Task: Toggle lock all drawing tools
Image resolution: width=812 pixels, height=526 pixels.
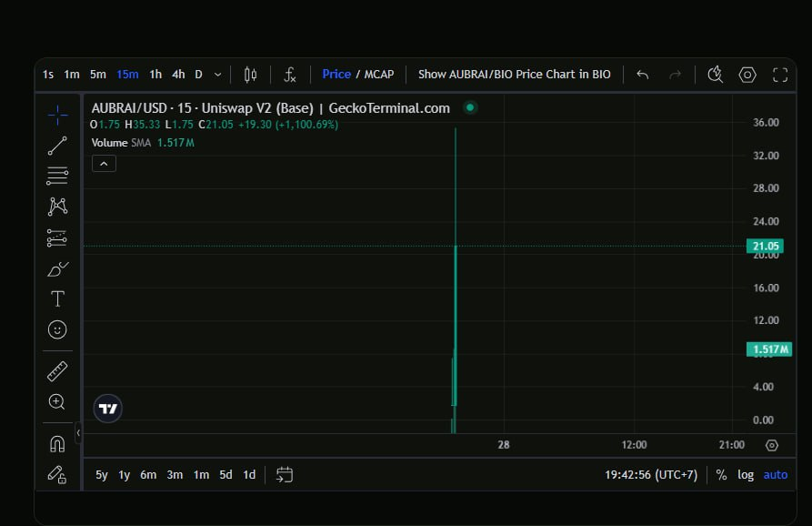Action: 57,474
